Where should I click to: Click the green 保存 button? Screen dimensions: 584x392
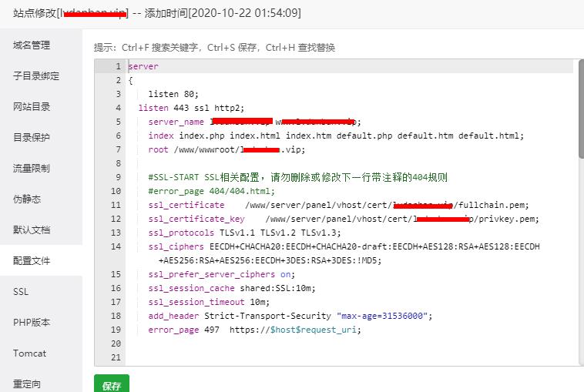point(112,384)
